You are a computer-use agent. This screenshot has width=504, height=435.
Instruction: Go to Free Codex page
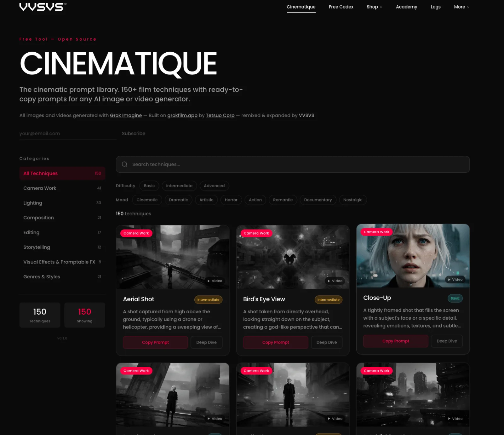341,7
